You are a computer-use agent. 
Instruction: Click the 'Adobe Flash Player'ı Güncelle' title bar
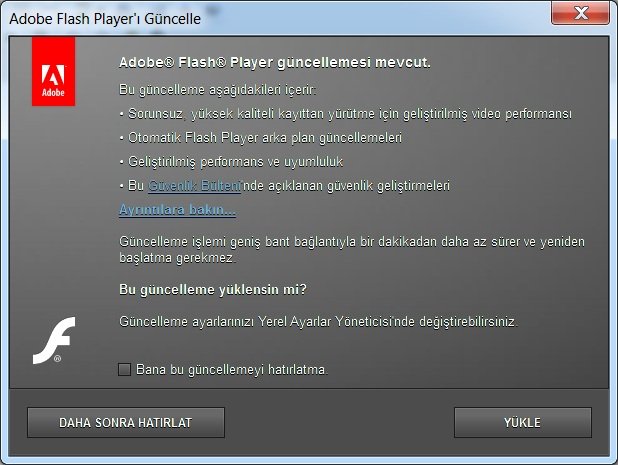tap(276, 19)
